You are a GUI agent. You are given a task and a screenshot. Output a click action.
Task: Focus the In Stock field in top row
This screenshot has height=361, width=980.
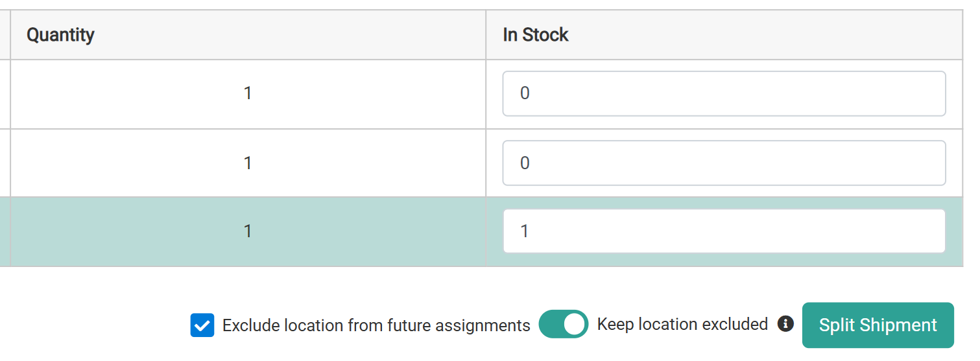[723, 94]
